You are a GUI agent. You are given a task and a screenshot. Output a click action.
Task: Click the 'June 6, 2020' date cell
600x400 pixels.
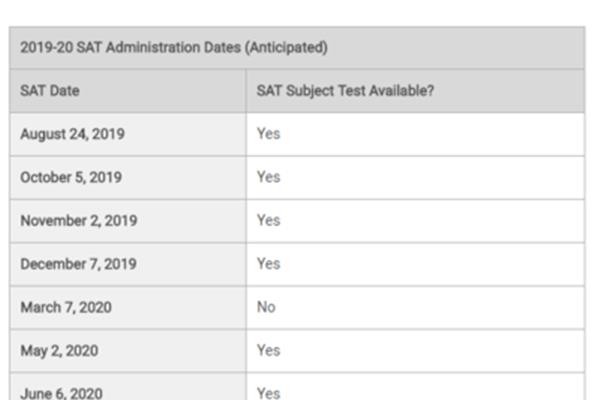pos(61,393)
